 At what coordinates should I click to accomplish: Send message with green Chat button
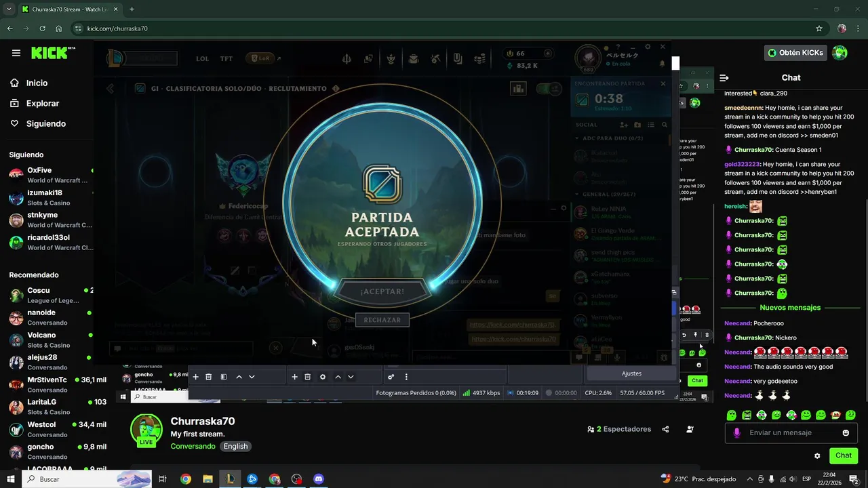pyautogui.click(x=843, y=455)
